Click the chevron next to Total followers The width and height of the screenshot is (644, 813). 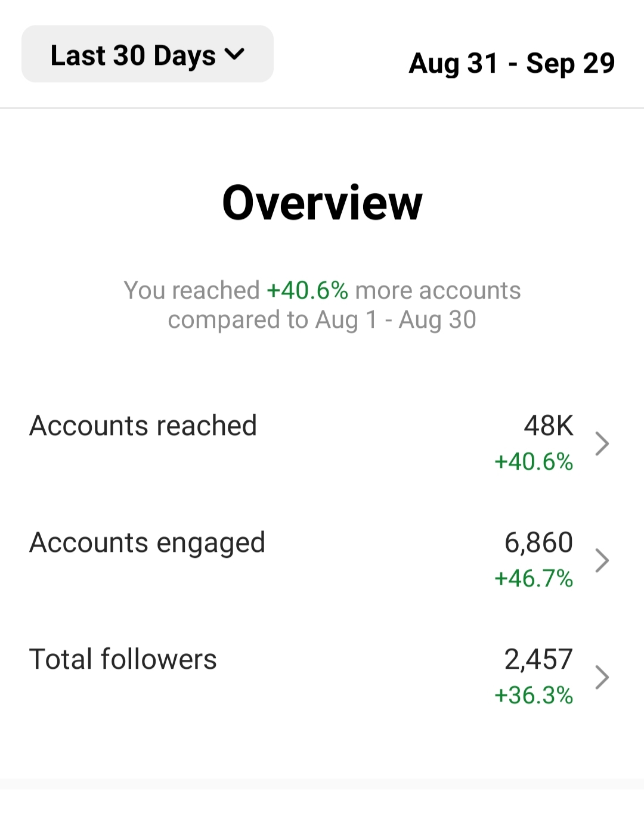pyautogui.click(x=602, y=677)
